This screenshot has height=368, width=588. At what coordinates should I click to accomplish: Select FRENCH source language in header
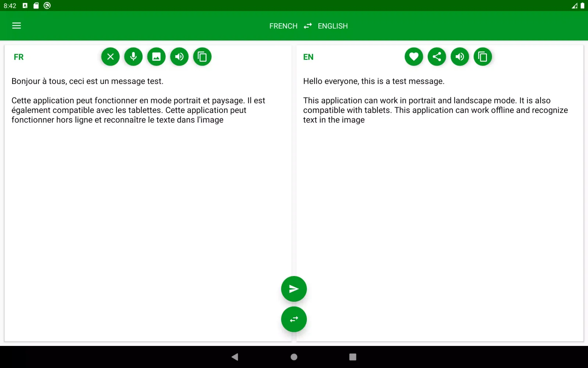point(283,26)
